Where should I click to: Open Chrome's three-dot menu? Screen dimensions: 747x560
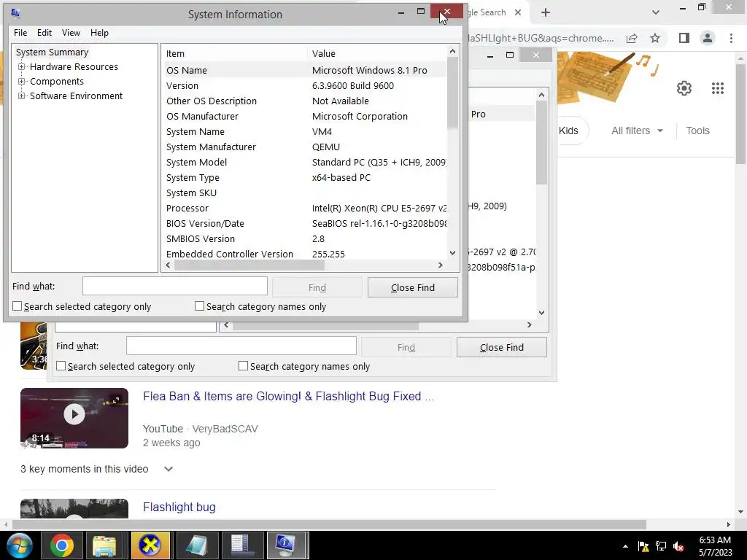coord(731,38)
